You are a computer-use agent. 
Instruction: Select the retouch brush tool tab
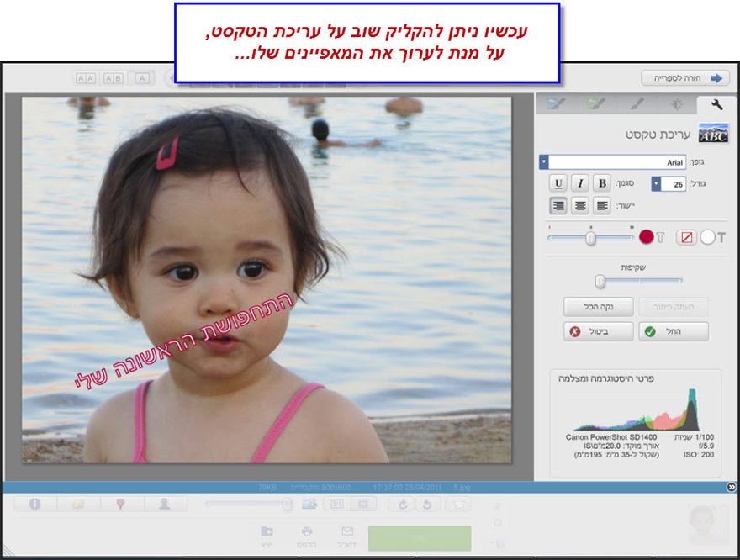(637, 103)
